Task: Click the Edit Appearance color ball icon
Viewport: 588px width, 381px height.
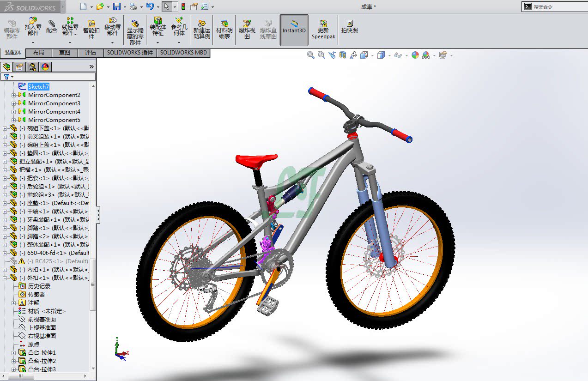Action: [x=415, y=55]
